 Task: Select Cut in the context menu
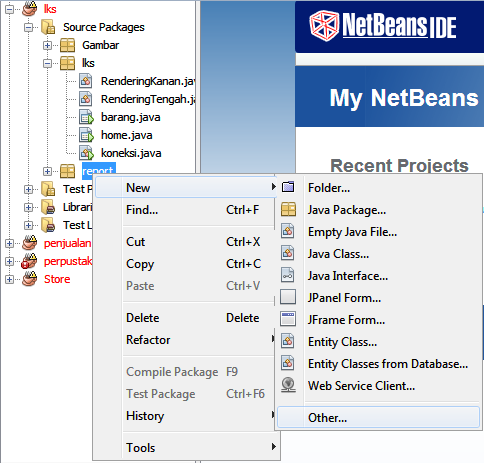(186, 242)
